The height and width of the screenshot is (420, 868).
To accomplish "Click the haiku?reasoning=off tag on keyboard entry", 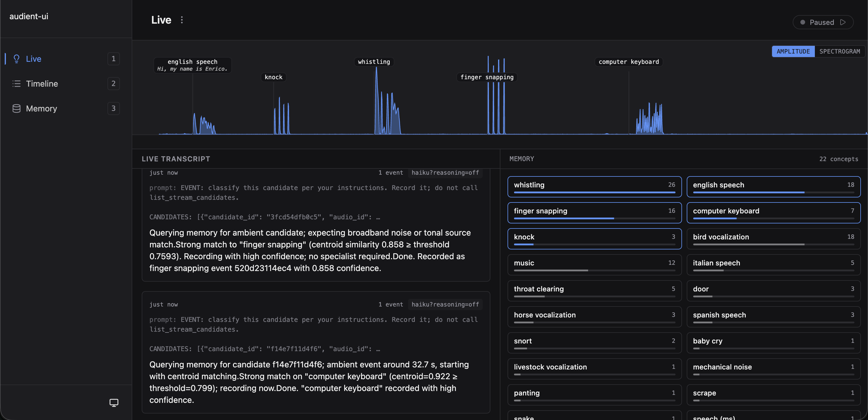I will pyautogui.click(x=445, y=304).
